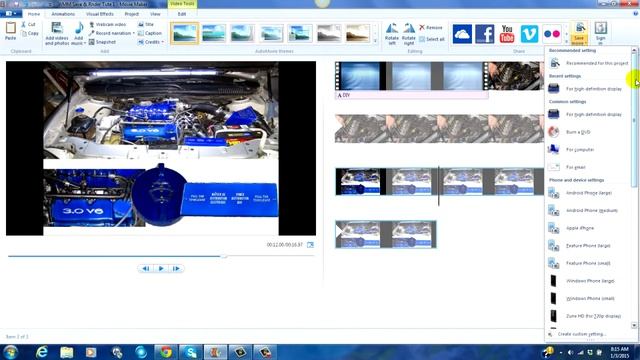Open Google Chrome from the taskbar
Screen dimensions: 640x360
coord(166,352)
